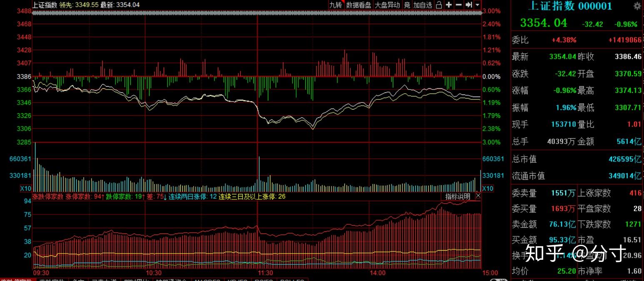Click the 14:00 time axis marker

[377, 273]
